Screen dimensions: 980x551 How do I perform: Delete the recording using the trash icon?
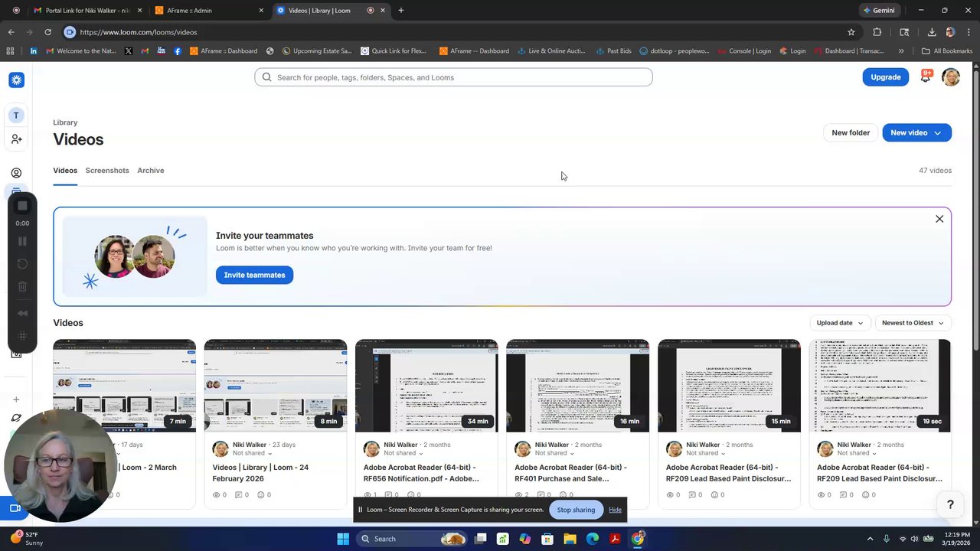click(22, 287)
